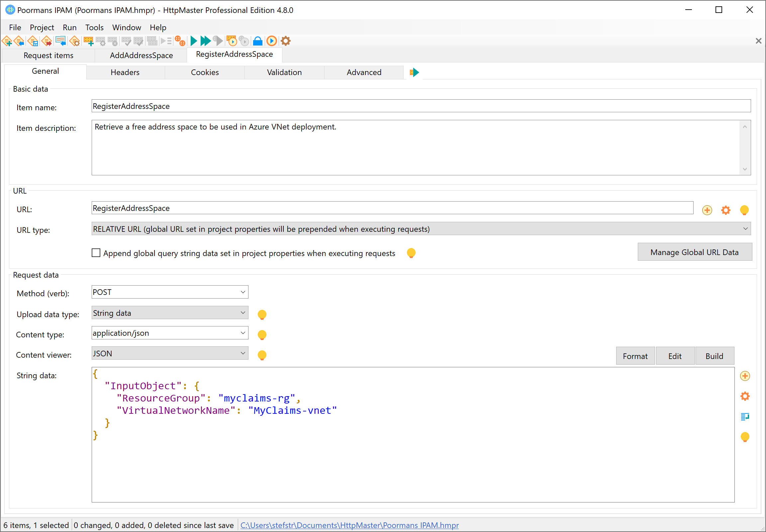
Task: Click the plus icon next to URL field
Action: 707,210
